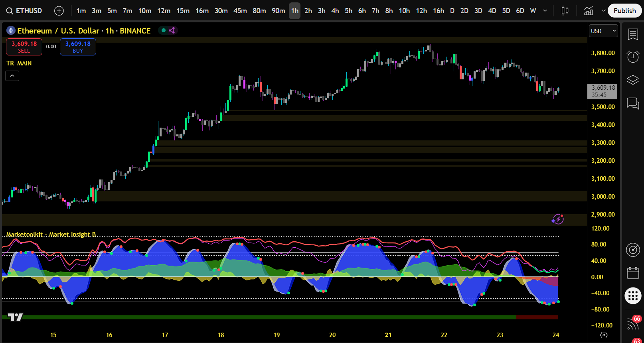Open the USD currency dropdown
The width and height of the screenshot is (644, 343).
pyautogui.click(x=603, y=31)
